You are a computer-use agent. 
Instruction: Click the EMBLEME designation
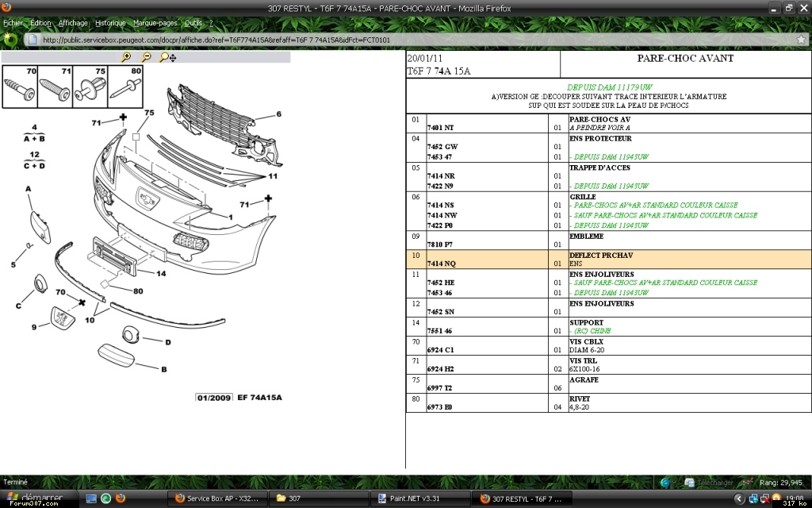point(586,236)
